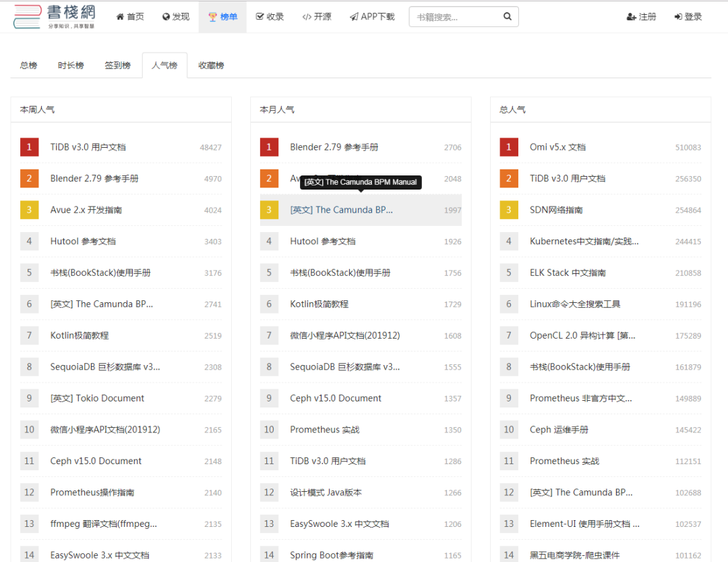Open the 开源 open source nav item
This screenshot has width=728, height=562.
pos(317,17)
